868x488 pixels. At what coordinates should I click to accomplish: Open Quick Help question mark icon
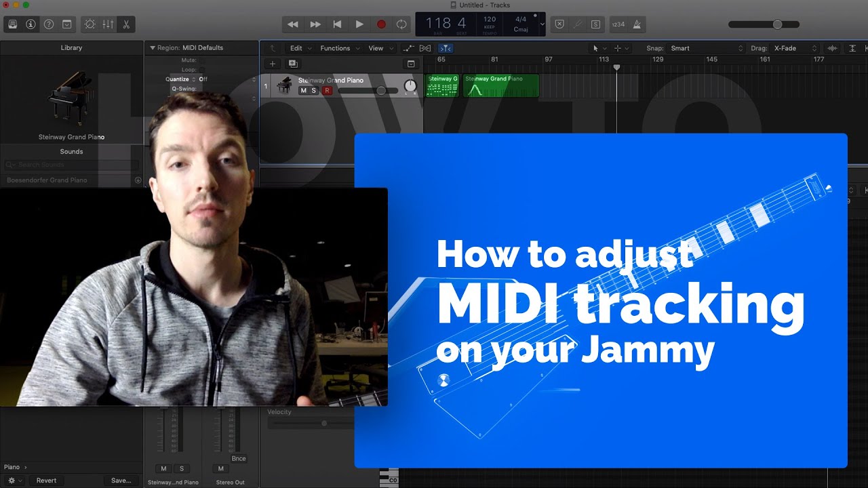click(x=49, y=24)
